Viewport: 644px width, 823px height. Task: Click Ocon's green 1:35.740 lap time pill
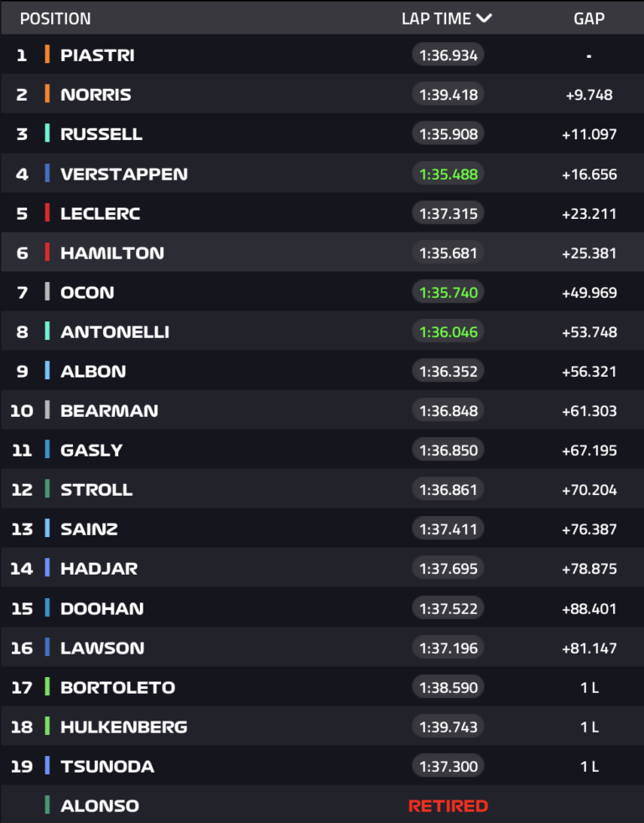pos(448,292)
